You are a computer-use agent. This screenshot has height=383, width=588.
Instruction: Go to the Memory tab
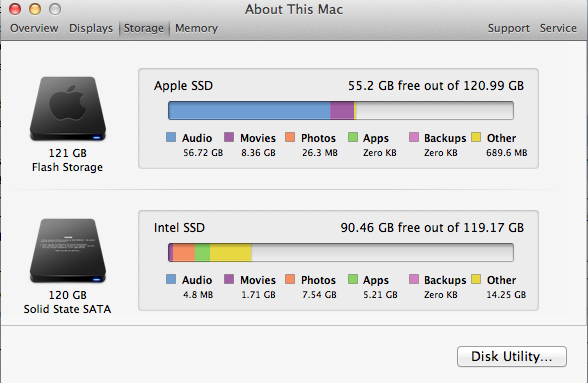pos(196,28)
